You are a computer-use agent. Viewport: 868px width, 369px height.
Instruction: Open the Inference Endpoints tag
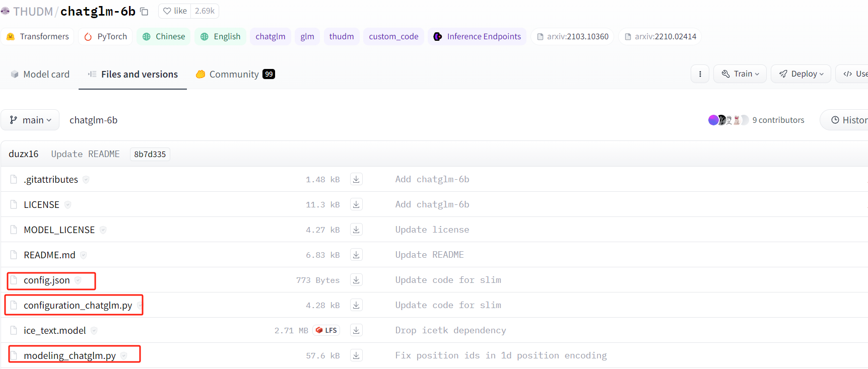coord(477,36)
